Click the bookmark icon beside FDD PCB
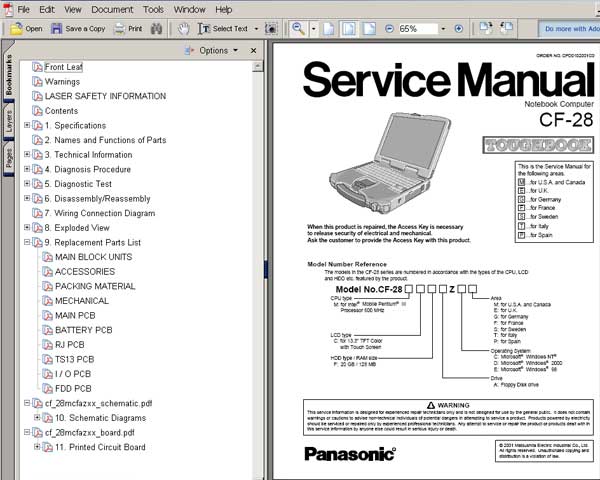 coord(47,389)
